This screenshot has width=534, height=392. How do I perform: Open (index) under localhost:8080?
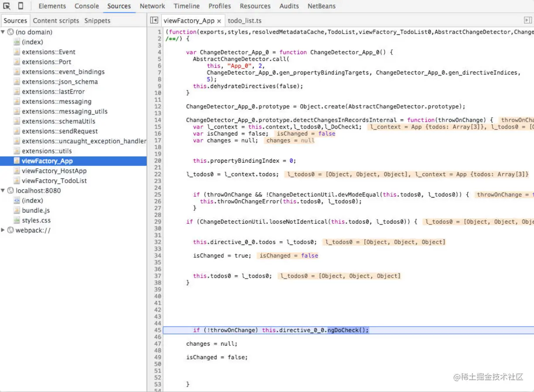tap(32, 201)
